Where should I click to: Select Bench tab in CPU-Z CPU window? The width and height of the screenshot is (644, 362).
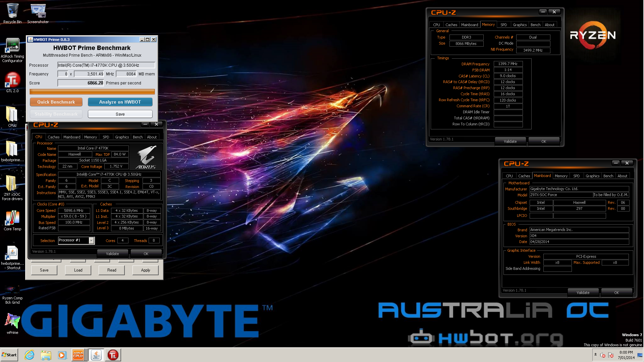(x=138, y=137)
